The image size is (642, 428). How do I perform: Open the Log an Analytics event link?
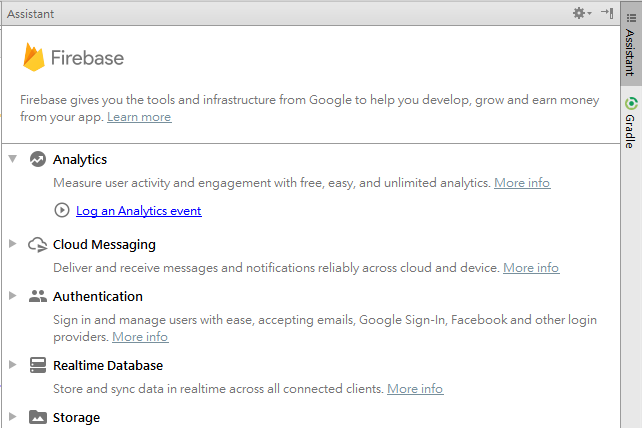pyautogui.click(x=138, y=211)
